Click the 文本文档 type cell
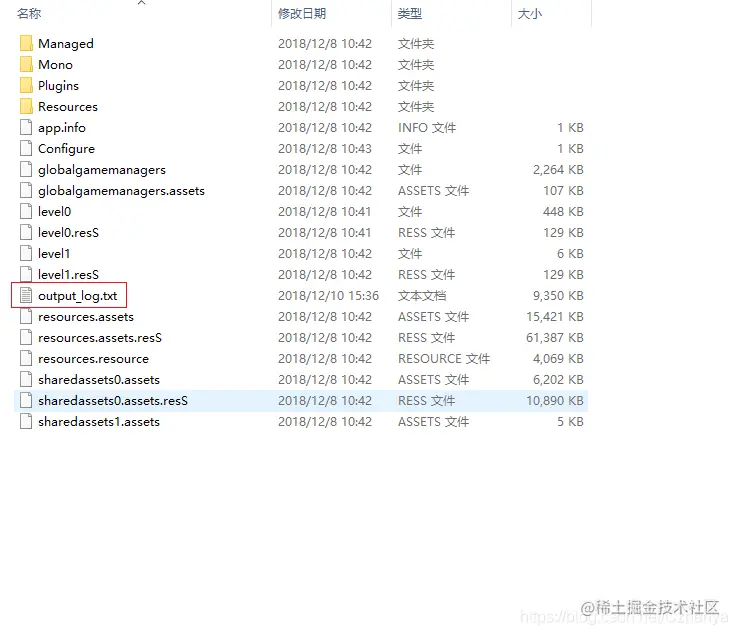 422,296
